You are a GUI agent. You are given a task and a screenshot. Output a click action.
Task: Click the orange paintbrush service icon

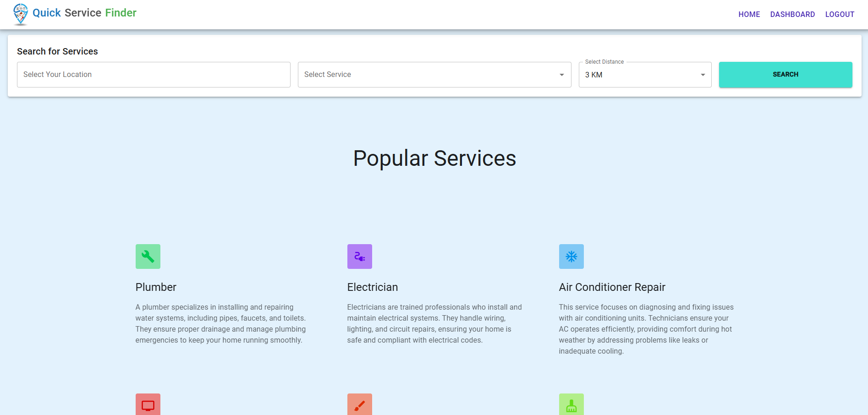coord(359,405)
